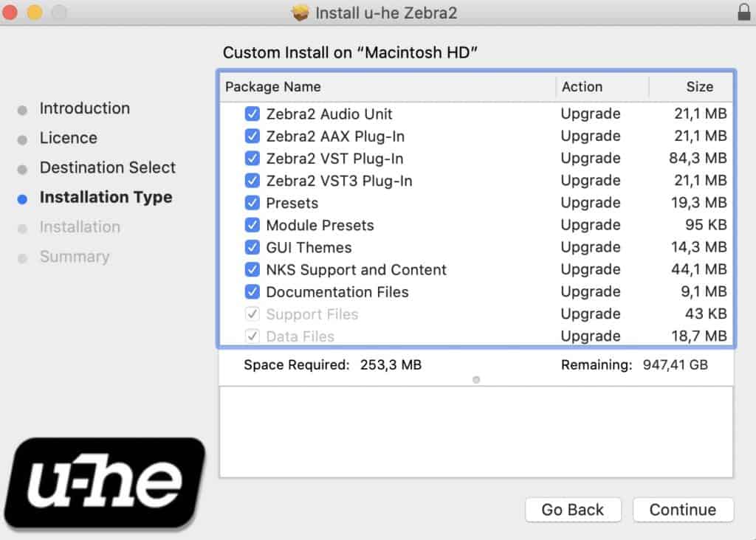
Task: Click the yellow minimize window button
Action: point(34,12)
